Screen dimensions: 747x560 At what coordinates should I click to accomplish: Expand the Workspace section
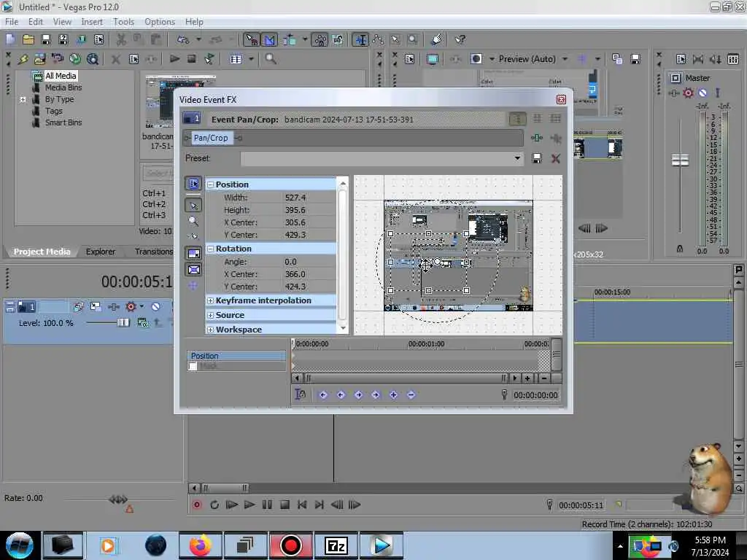tap(210, 330)
